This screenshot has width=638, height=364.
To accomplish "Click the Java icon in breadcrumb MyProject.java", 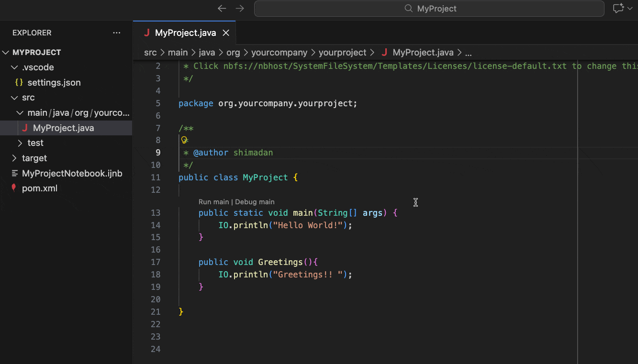I will tap(384, 53).
